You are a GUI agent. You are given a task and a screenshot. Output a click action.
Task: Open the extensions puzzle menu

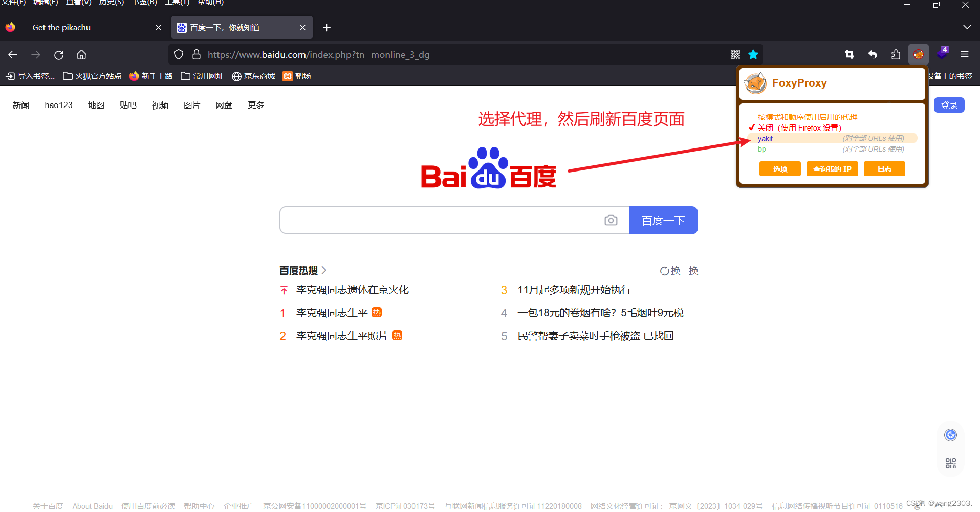[896, 54]
